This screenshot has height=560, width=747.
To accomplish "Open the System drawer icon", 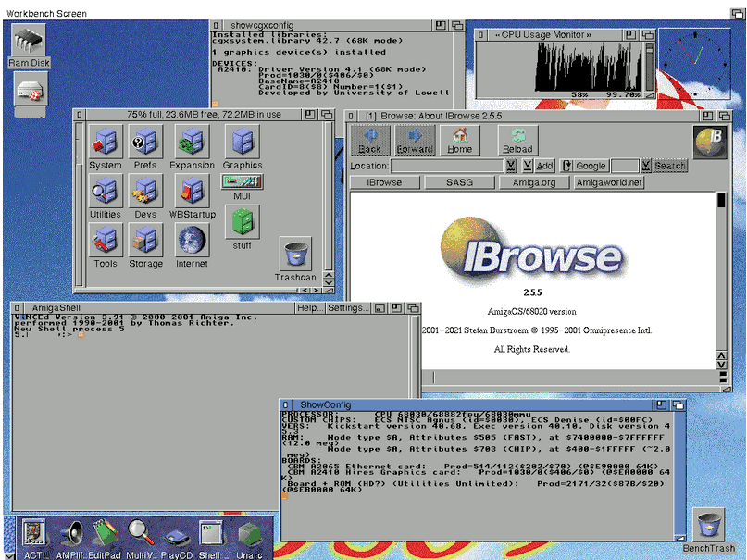I will pyautogui.click(x=105, y=143).
